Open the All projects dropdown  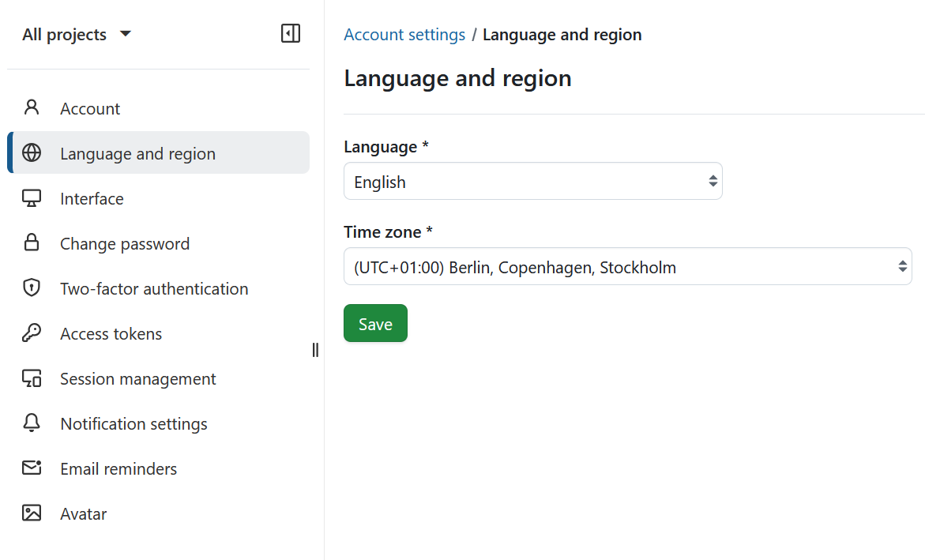coord(75,34)
